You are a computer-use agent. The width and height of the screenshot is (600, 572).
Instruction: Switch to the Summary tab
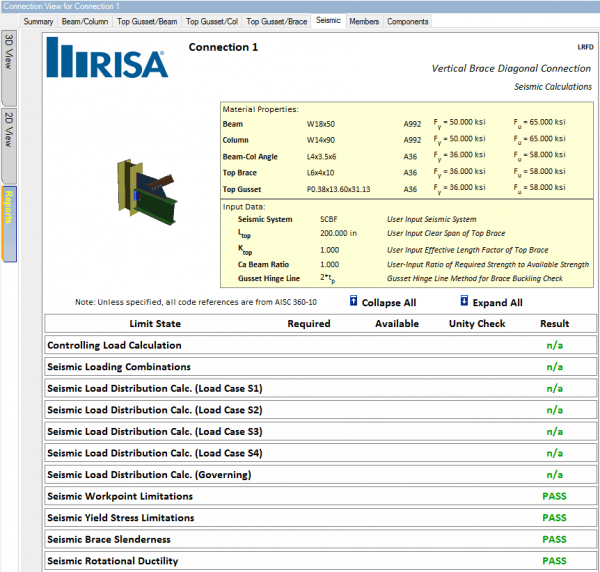click(x=38, y=21)
